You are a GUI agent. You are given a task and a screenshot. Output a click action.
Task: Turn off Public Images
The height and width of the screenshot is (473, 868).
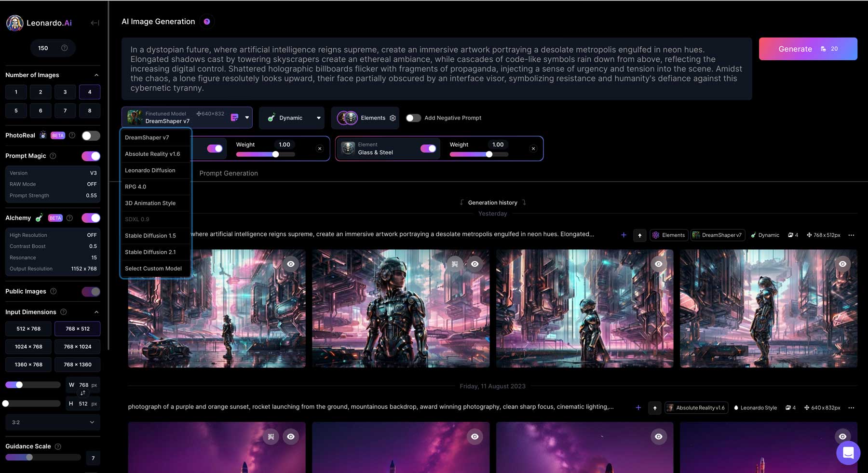click(x=91, y=291)
